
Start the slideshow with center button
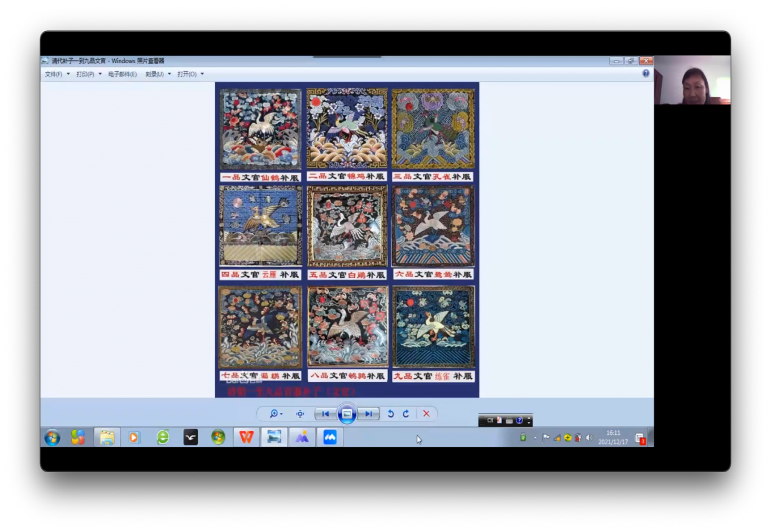coord(347,414)
